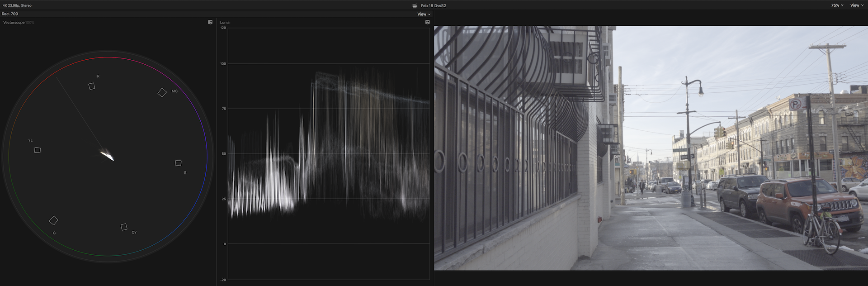This screenshot has width=868, height=286.
Task: Click the Vectorscope 100% scope label
Action: (x=19, y=23)
